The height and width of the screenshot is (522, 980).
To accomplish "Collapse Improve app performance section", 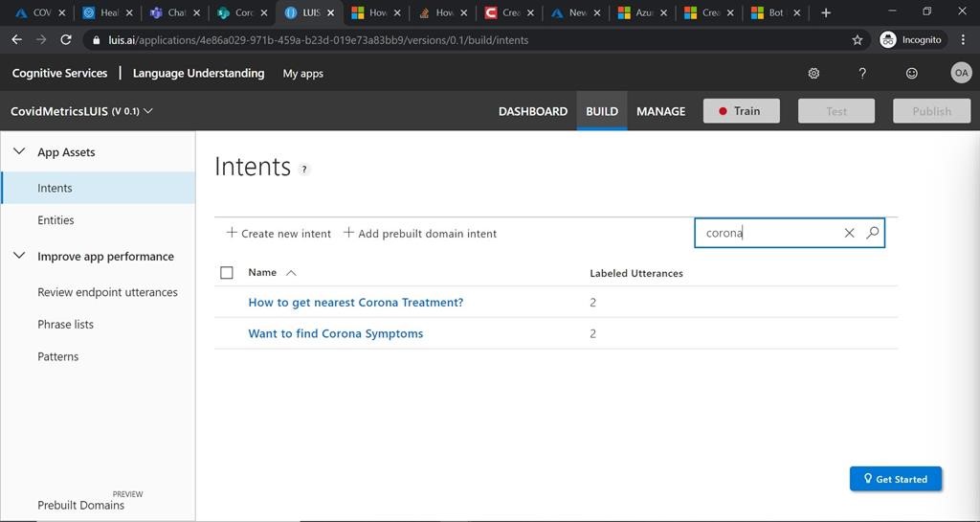I will (x=18, y=256).
